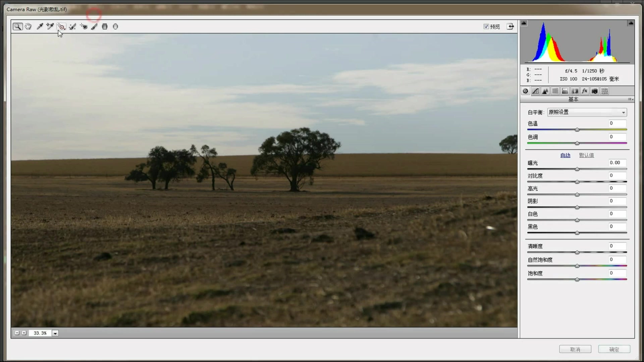
Task: Switch to the Effects fx tab
Action: point(585,91)
